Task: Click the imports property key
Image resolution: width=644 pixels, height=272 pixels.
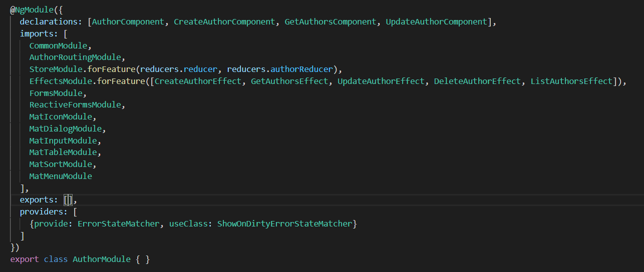Action: point(37,34)
